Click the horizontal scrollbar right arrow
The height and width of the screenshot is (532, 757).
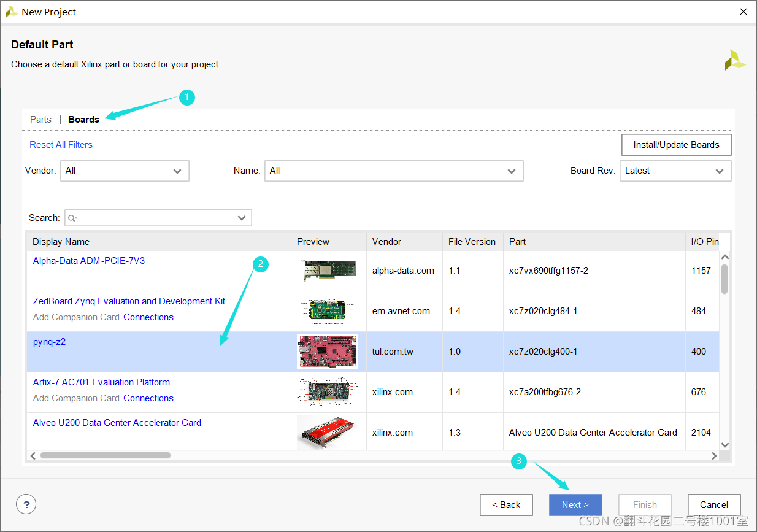714,455
